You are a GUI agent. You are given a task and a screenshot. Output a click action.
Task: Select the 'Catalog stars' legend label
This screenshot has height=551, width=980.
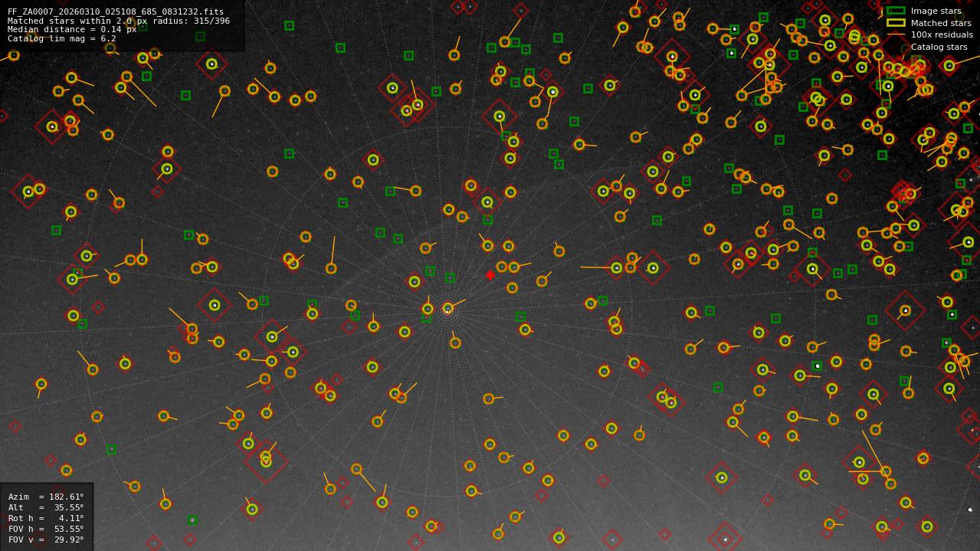[x=939, y=47]
